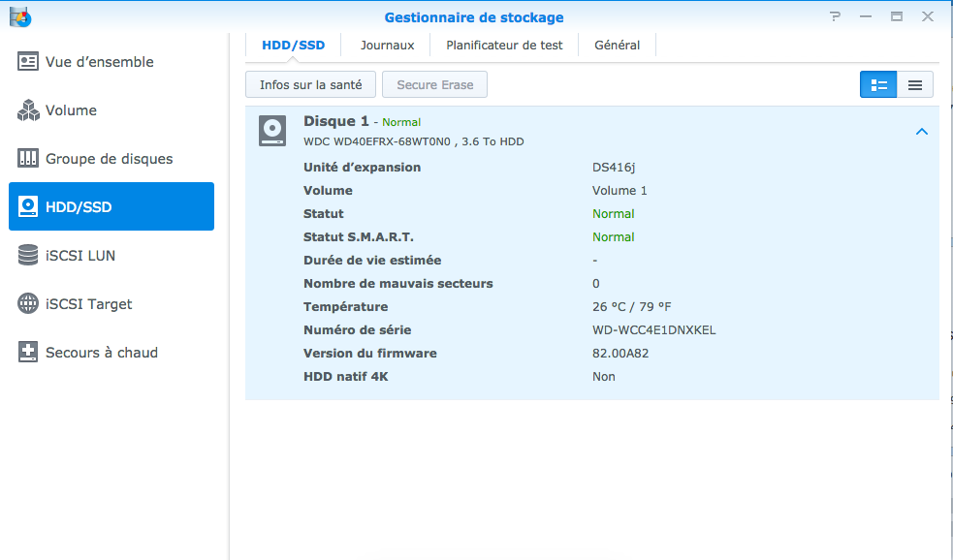
Task: Minimize the Gestionnaire de stockage window
Action: coord(866,16)
